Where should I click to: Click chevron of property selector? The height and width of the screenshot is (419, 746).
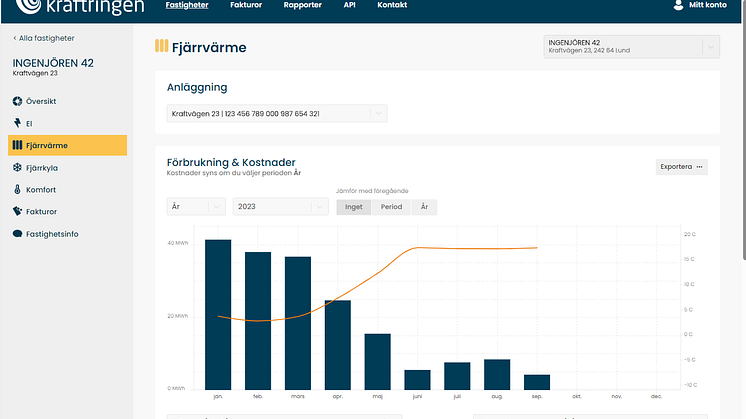tap(711, 47)
